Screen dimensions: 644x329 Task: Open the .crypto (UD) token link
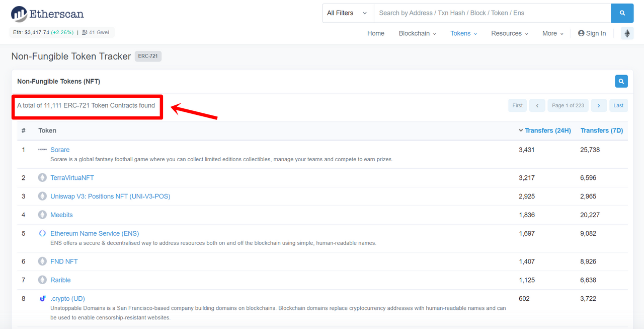click(67, 299)
